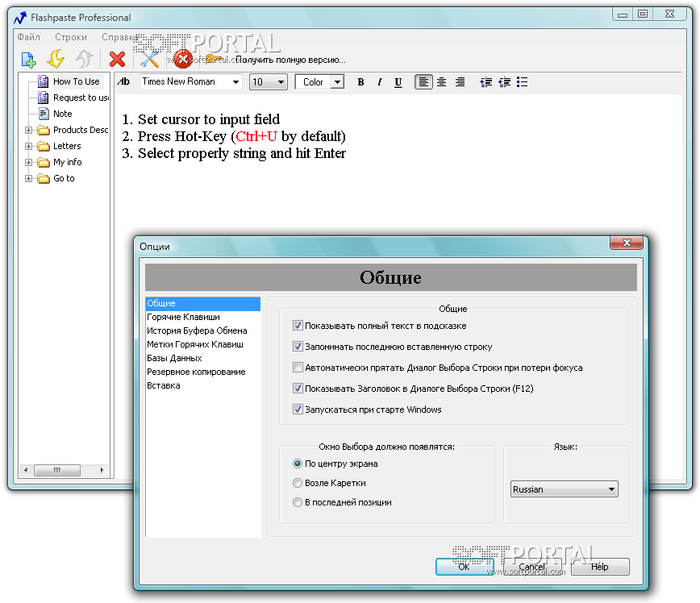Click the tree scrollbar right arrow
700x603 pixels.
click(x=102, y=470)
